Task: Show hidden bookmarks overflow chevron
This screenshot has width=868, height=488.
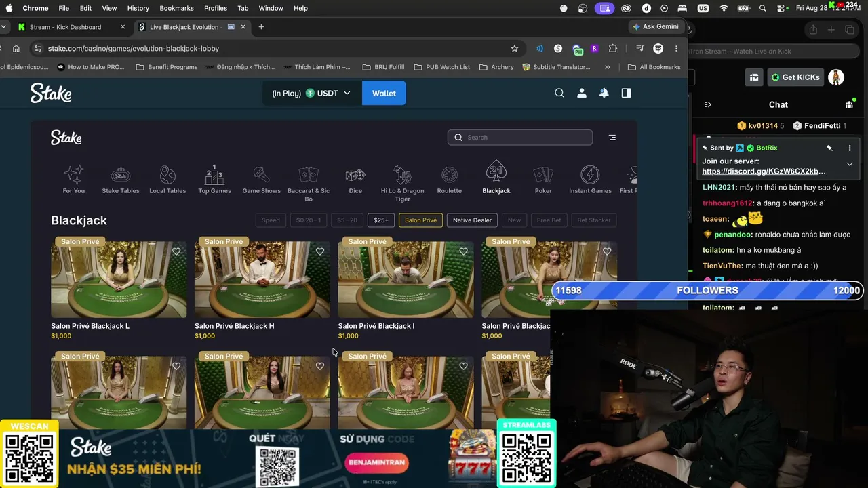Action: tap(607, 67)
